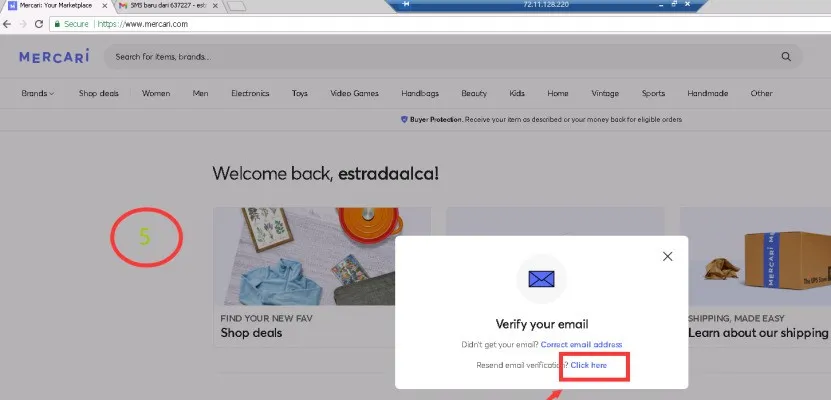
Task: Click the 'FIND YOUR NEW FAV' label
Action: 267,318
